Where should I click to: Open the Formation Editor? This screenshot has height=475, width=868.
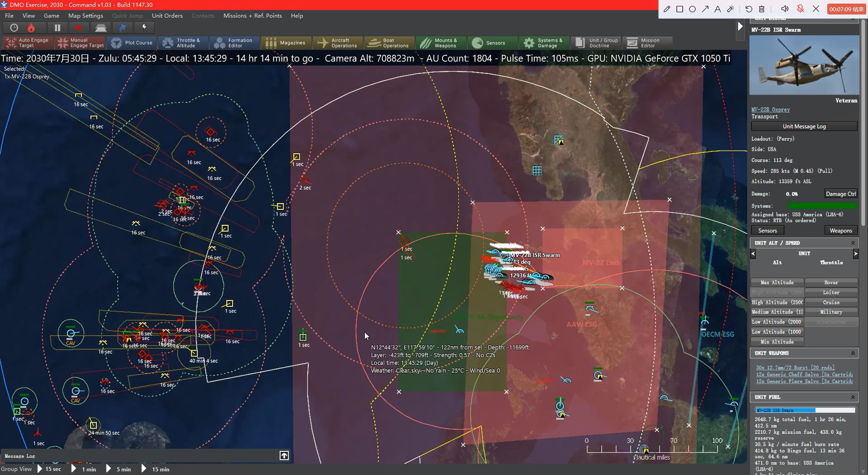[235, 43]
